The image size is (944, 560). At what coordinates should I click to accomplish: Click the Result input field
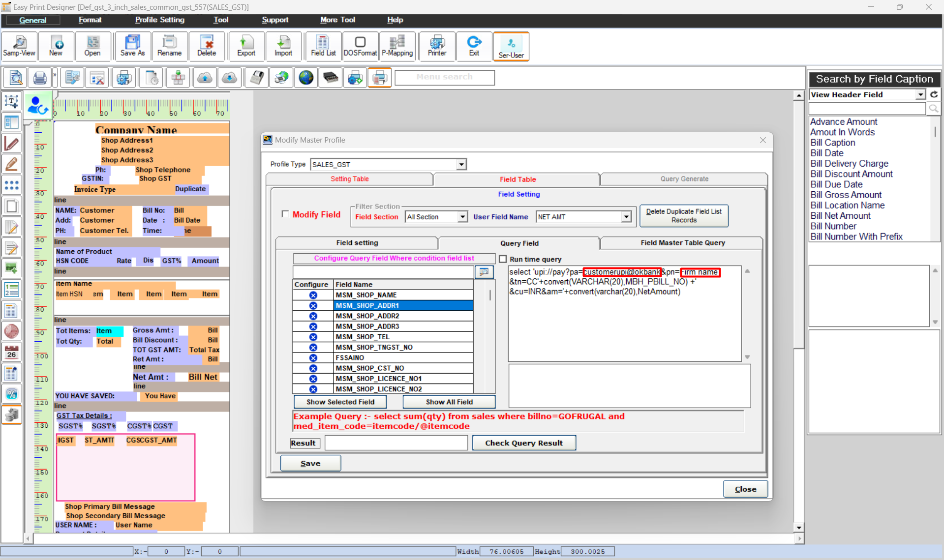click(396, 443)
